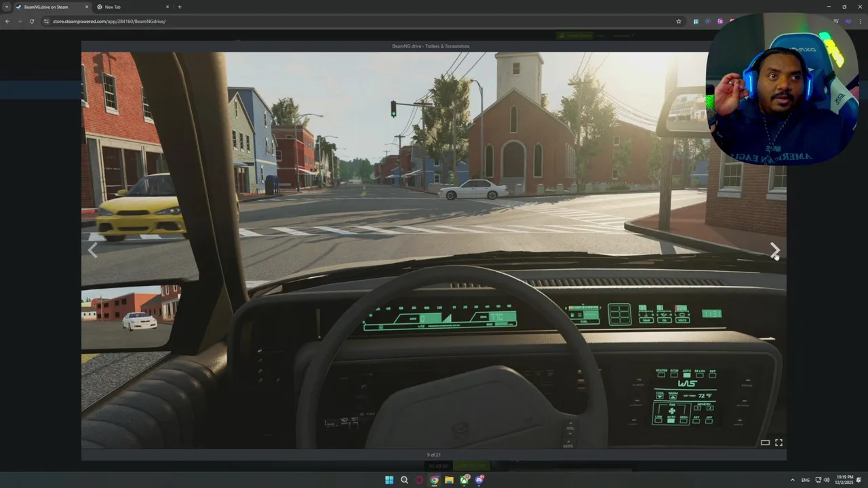This screenshot has height=488, width=868.
Task: Open the Xbox app from taskbar
Action: point(465,480)
